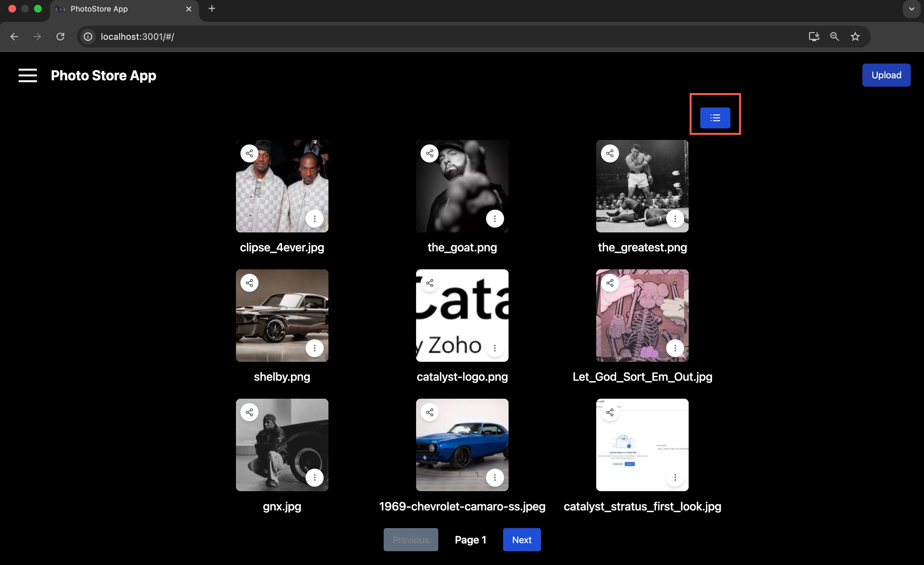The image size is (924, 565).
Task: Share the the_goat.png image
Action: coord(429,153)
